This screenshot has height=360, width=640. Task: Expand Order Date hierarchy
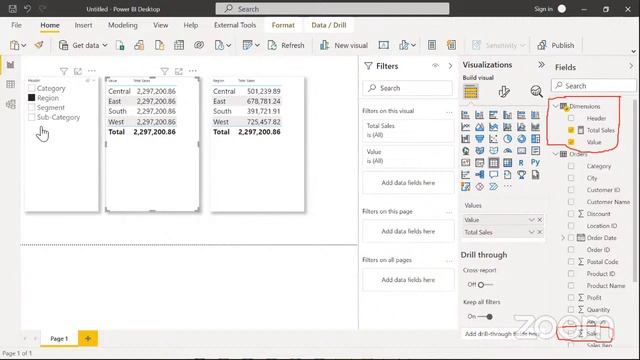(563, 238)
